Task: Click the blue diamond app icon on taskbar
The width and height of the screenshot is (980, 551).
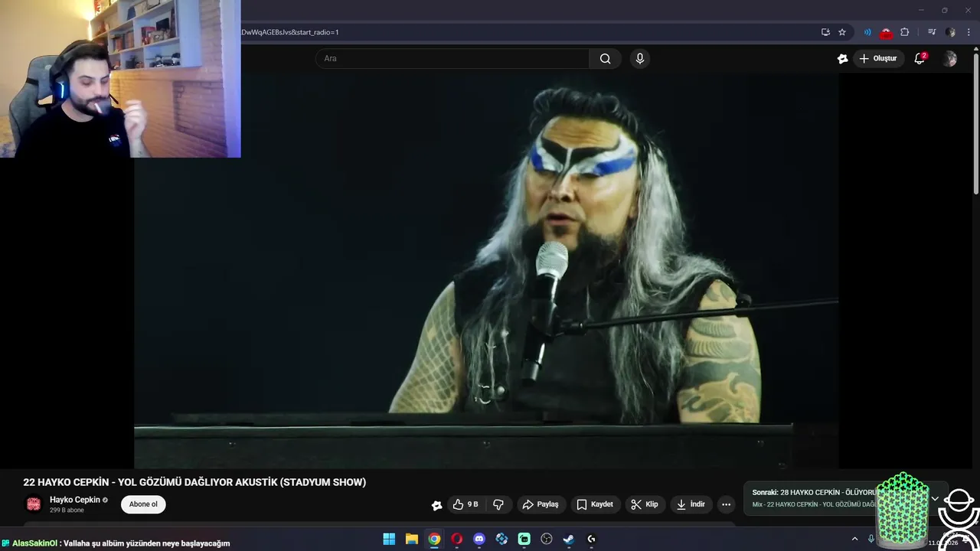Action: pos(501,540)
